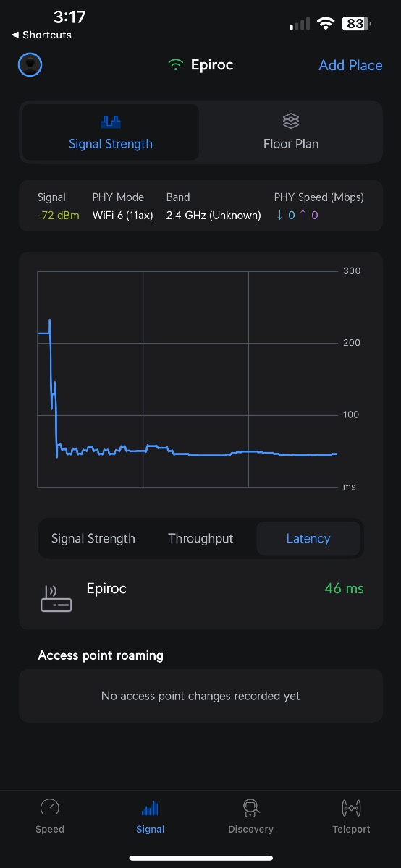Image resolution: width=401 pixels, height=868 pixels.
Task: Tap the router icon next to Epiroc
Action: 56,598
